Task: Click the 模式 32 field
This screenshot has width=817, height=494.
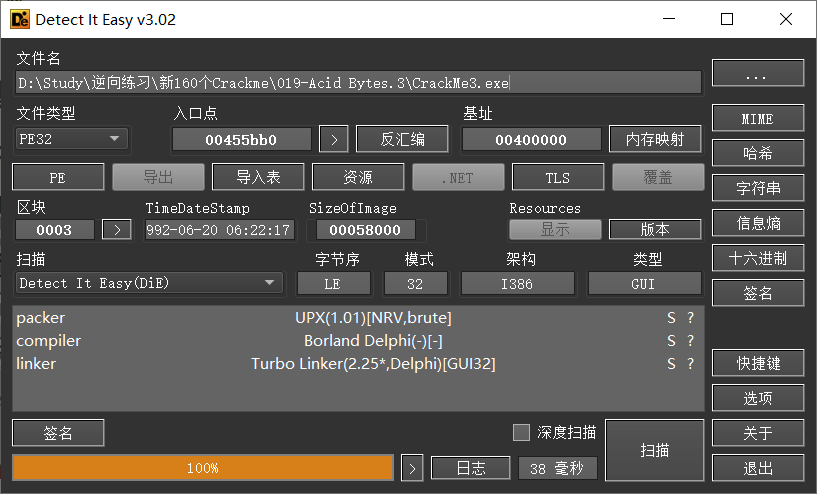Action: [x=415, y=284]
